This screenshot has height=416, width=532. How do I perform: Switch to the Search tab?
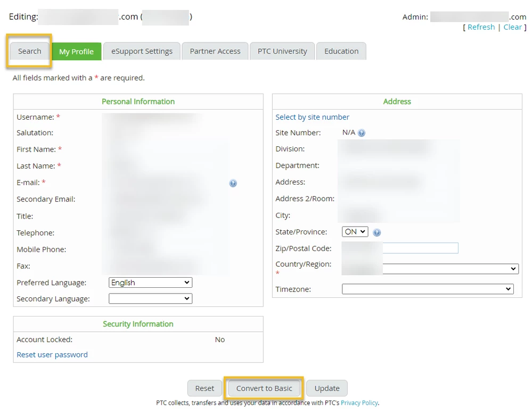pos(29,51)
